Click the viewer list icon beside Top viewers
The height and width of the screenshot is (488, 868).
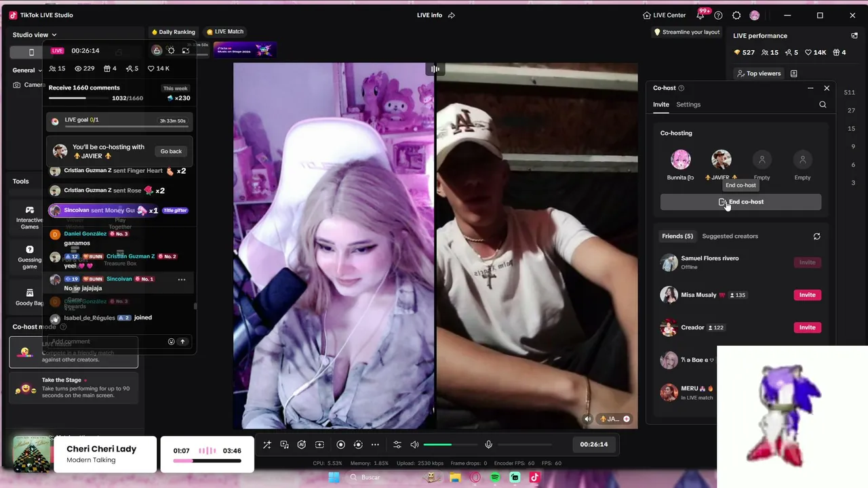click(x=794, y=73)
